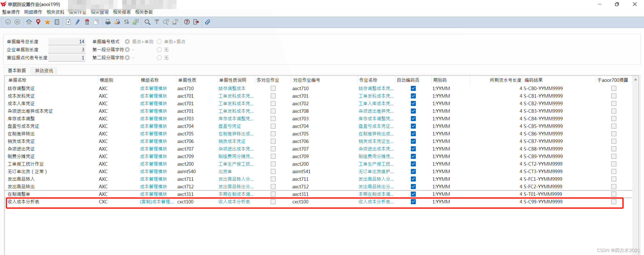Select the edit pencil icon

point(77,22)
